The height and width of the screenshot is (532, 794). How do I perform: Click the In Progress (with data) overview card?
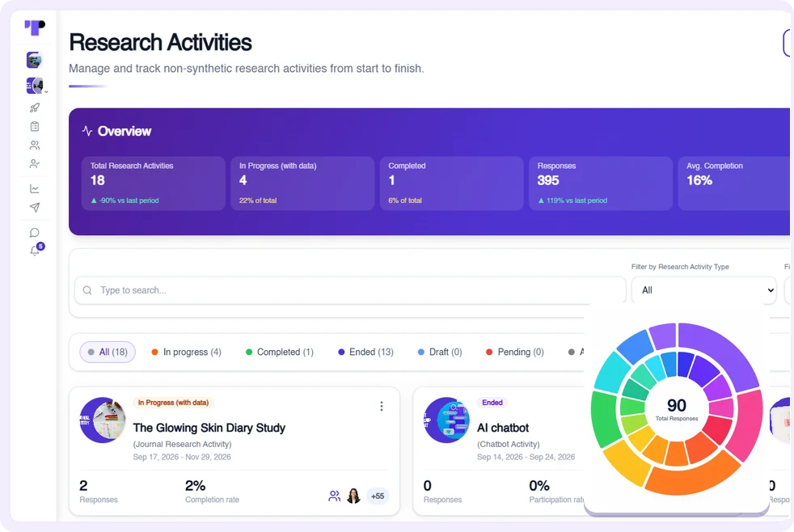click(x=302, y=184)
